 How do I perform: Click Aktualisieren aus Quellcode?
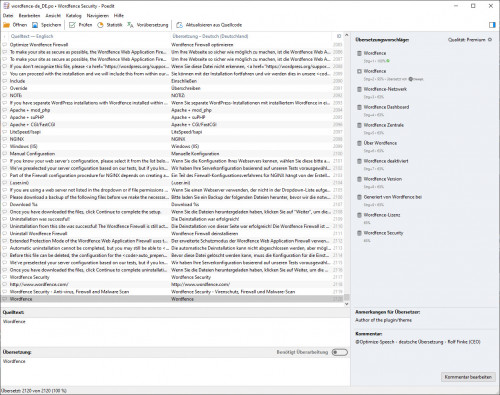click(x=209, y=25)
